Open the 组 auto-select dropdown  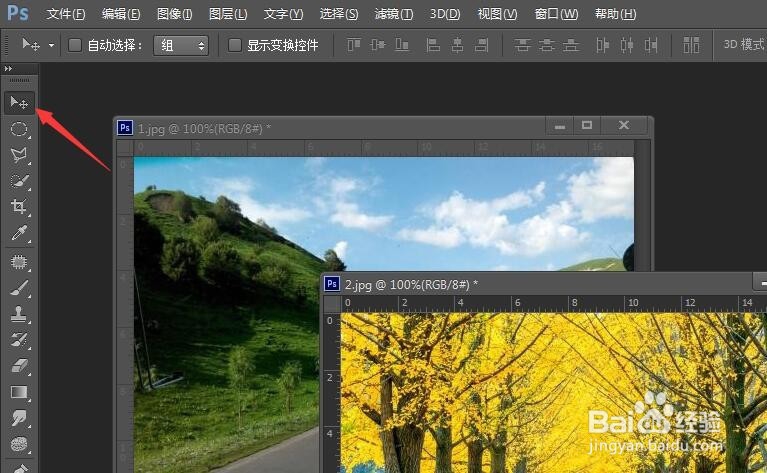(181, 45)
